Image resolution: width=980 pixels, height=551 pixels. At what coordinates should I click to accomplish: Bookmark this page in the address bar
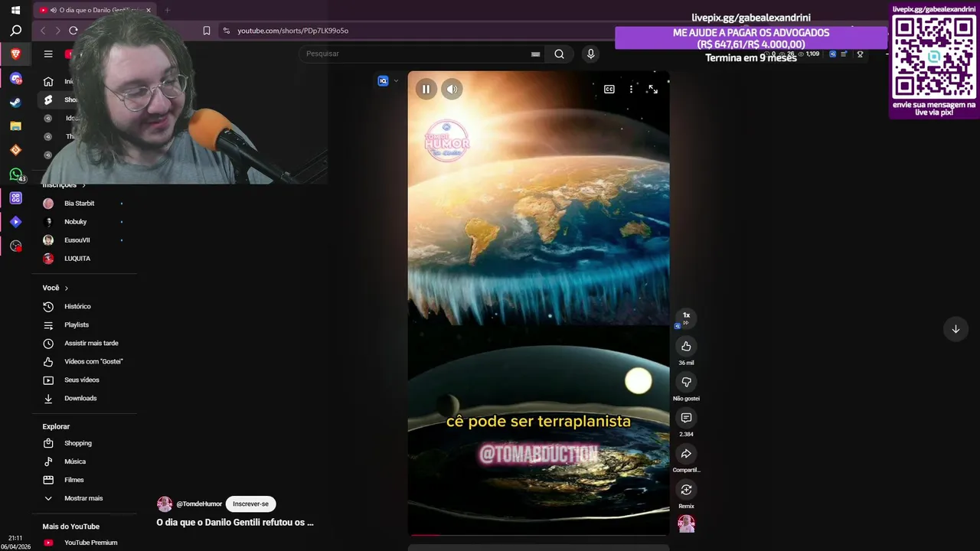coord(207,31)
